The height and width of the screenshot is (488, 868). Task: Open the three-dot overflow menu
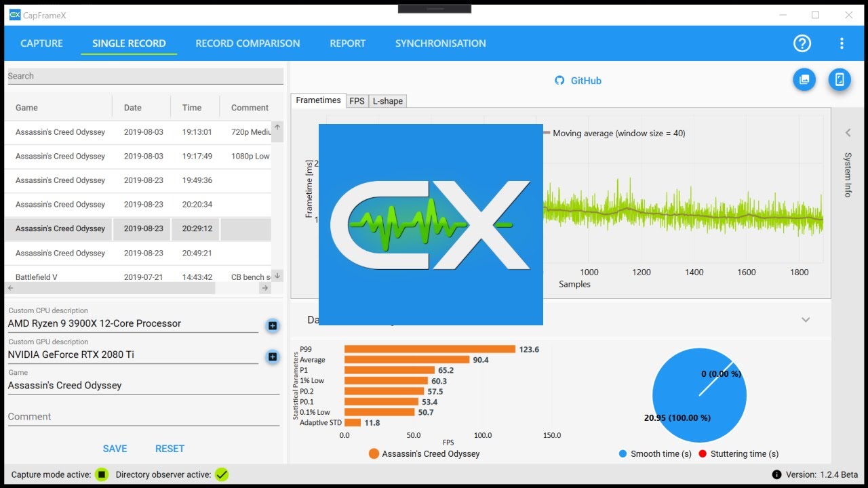coord(842,43)
